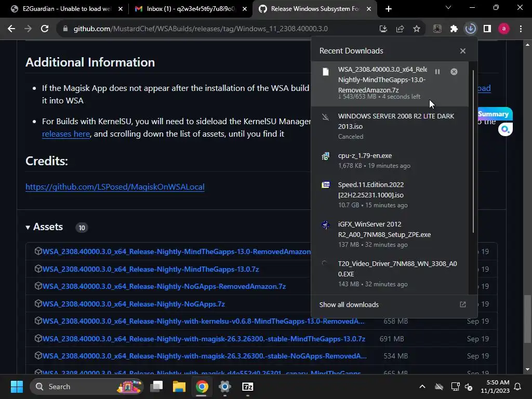This screenshot has height=399, width=532.
Task: Download magisk stable NoGApps-RemovedA asset
Action: (204, 356)
